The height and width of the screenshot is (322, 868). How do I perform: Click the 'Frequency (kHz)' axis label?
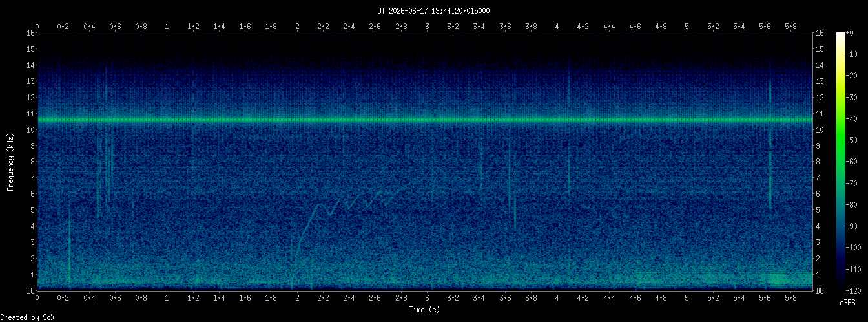point(10,162)
